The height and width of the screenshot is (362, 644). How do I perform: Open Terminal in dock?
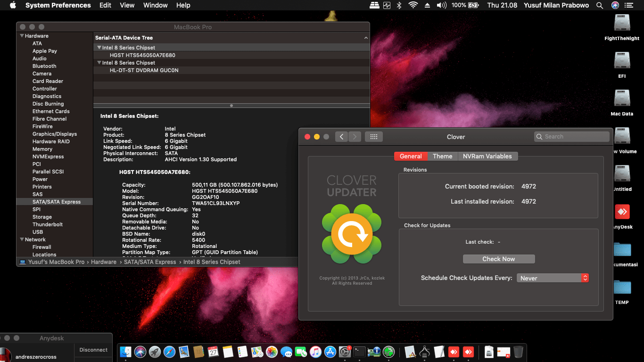tap(360, 352)
